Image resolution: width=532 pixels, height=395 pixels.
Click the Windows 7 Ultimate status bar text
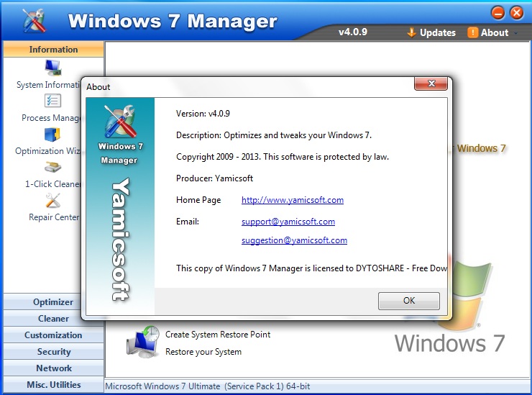(207, 386)
